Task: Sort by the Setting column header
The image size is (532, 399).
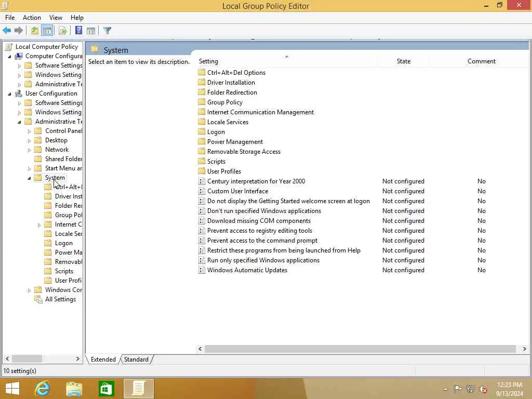Action: [287, 61]
